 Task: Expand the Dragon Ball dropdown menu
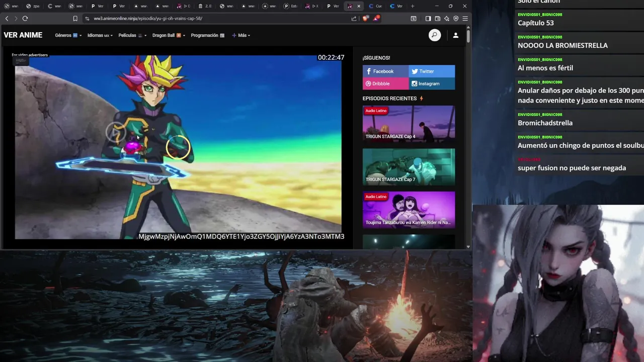click(x=169, y=35)
